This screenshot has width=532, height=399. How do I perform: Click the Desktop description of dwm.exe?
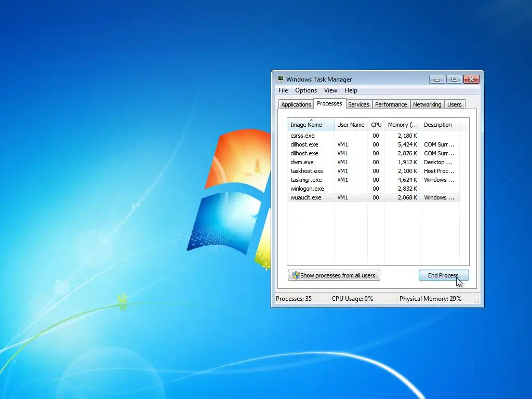coord(437,162)
